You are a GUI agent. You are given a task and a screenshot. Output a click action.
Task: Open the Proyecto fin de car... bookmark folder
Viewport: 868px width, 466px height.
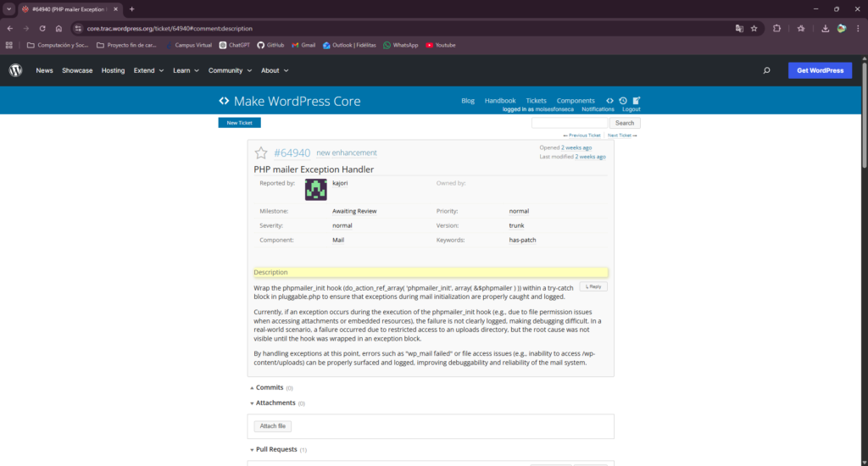tap(126, 46)
